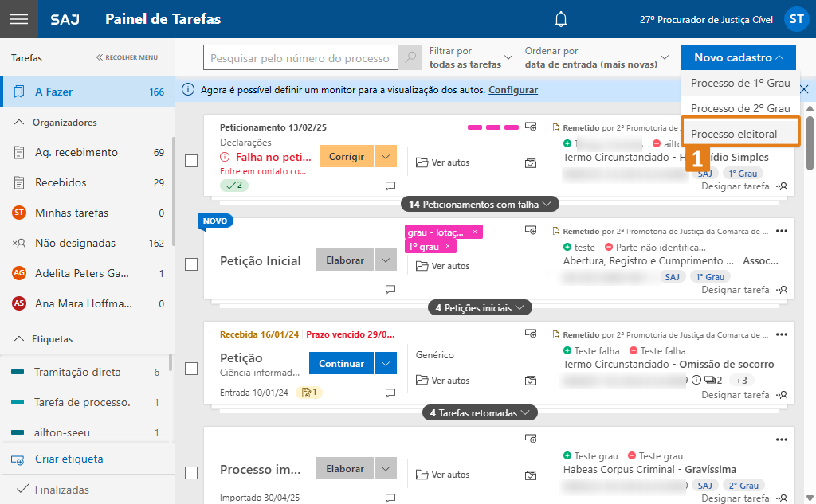Click the Corrigir button
Screen dimensions: 816x504
(347, 157)
